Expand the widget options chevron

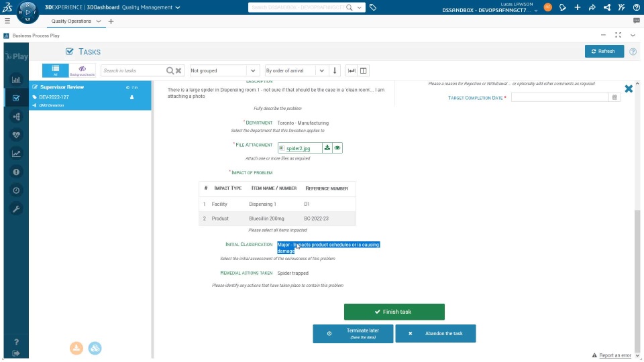tap(633, 36)
